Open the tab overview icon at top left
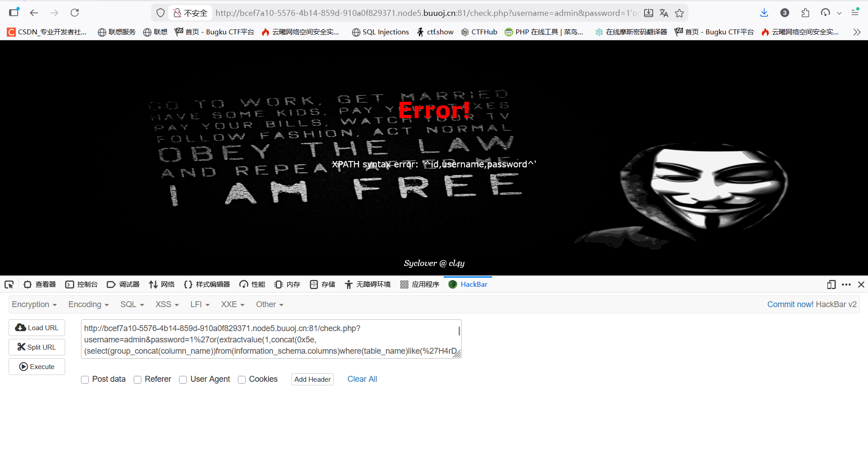This screenshot has height=460, width=868. (14, 12)
